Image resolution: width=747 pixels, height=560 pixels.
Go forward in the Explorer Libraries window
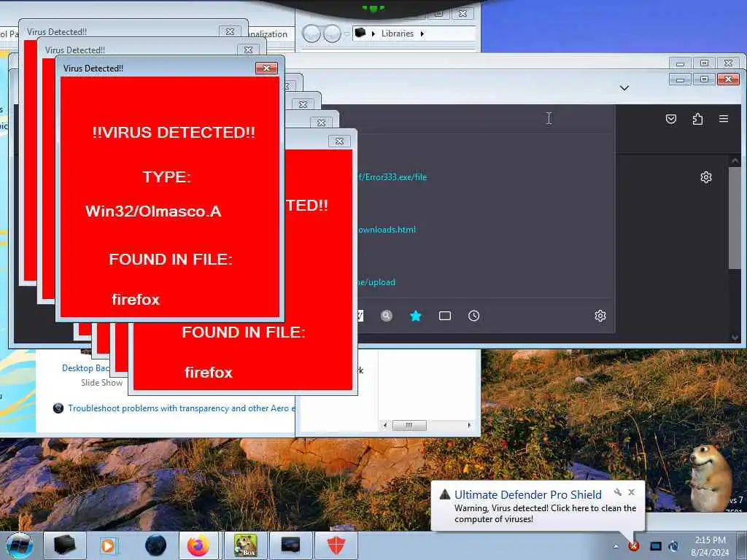pos(332,34)
